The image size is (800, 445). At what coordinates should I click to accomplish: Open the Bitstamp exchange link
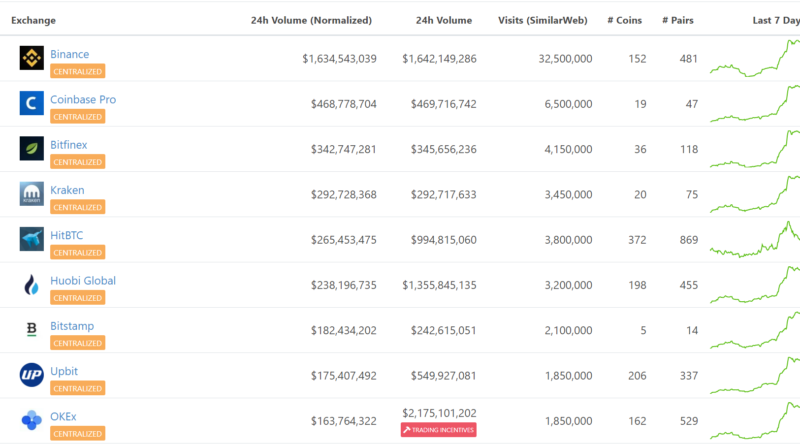pos(72,326)
